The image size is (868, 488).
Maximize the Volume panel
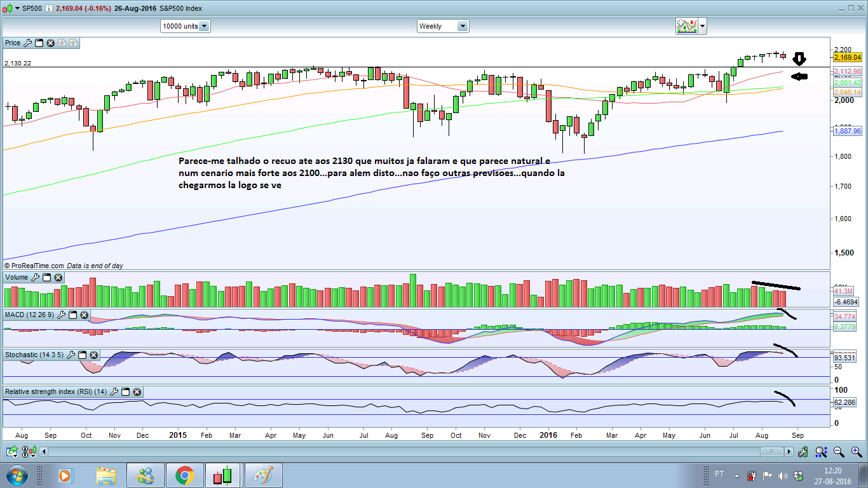coord(47,278)
